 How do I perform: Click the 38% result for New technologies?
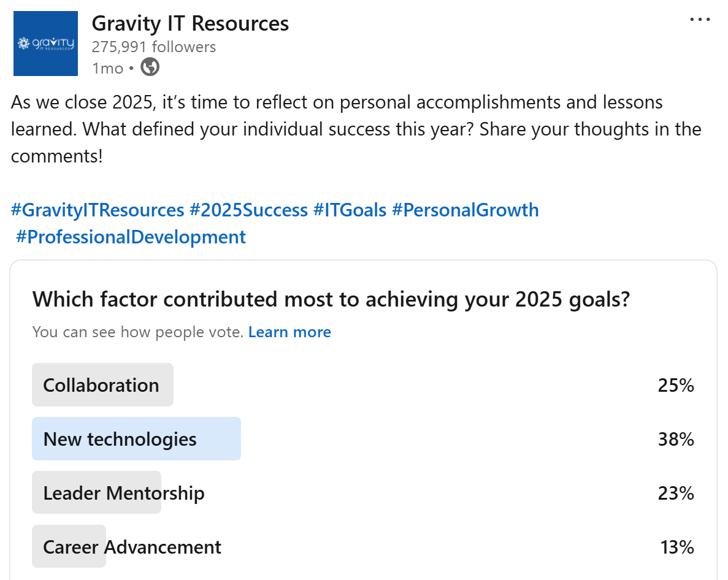coord(676,439)
